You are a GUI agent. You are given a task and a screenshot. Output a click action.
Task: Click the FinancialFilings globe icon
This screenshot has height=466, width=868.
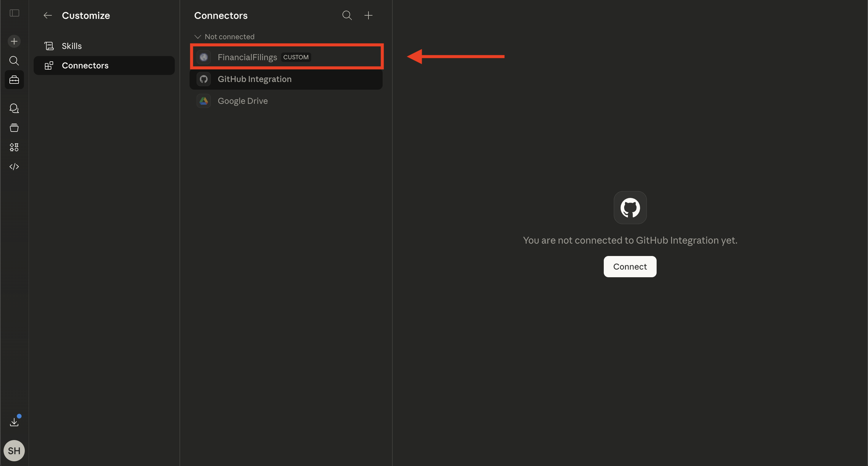click(x=203, y=57)
